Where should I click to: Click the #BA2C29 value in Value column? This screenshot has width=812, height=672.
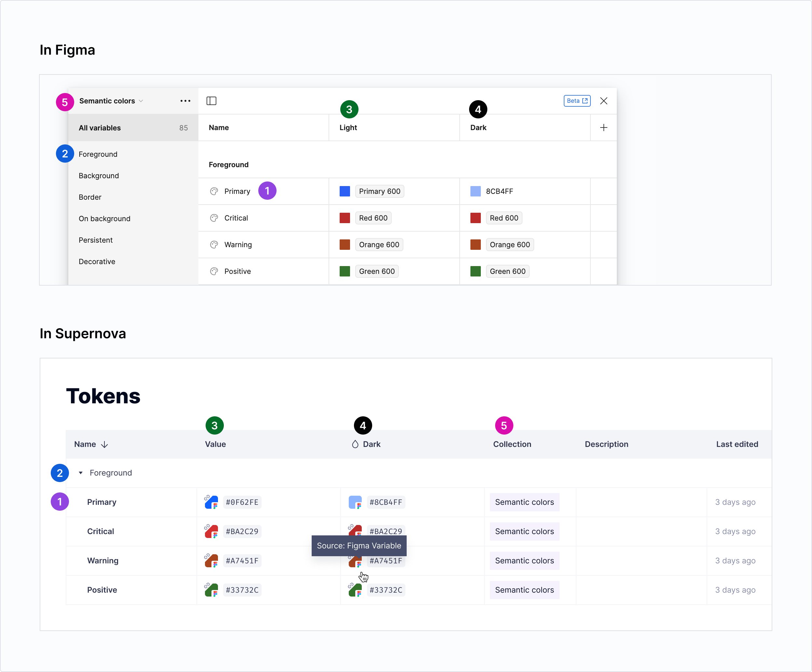[242, 531]
